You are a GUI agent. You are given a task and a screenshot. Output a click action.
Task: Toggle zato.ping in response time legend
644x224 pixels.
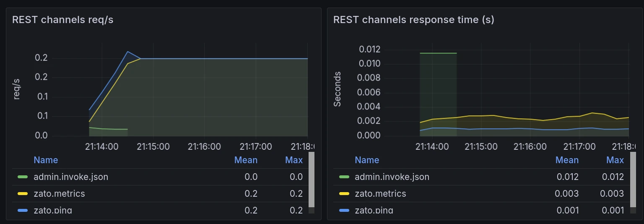point(374,210)
